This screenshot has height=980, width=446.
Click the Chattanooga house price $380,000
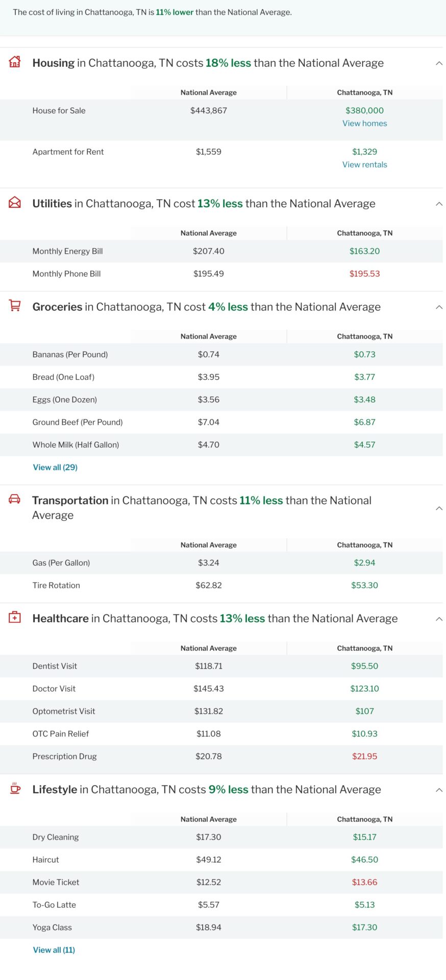[364, 111]
